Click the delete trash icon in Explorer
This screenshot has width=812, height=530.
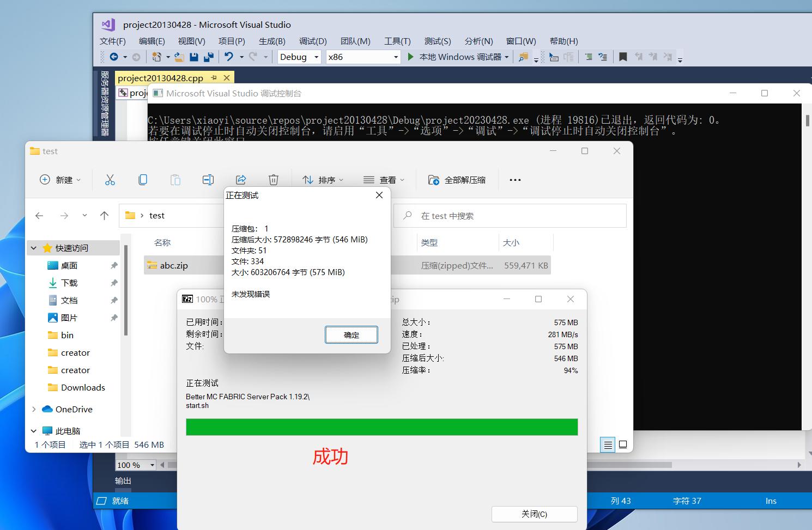pos(274,180)
